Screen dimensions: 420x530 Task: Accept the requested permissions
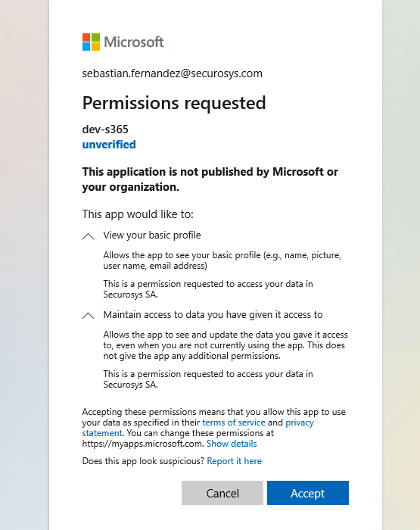308,493
